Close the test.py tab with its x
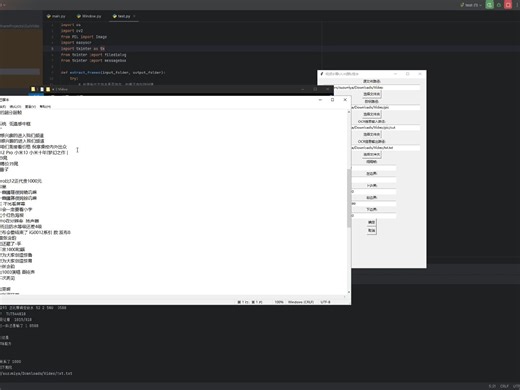 click(x=134, y=16)
